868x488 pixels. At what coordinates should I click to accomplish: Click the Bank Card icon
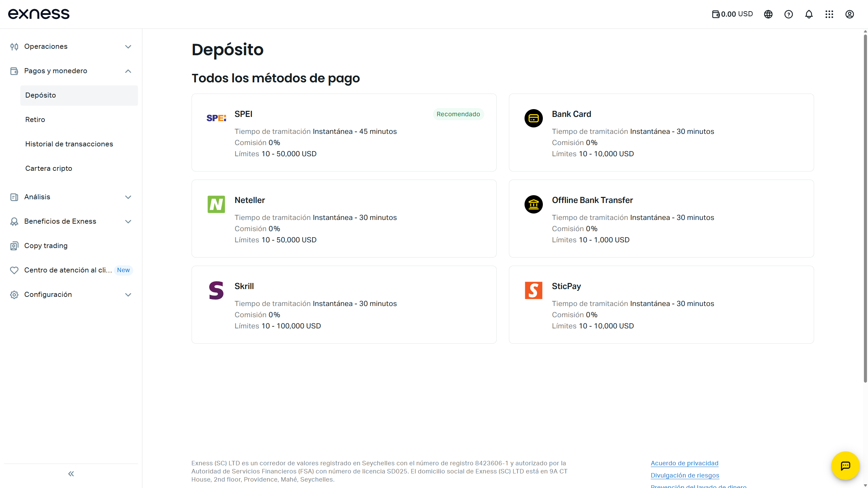tap(534, 118)
